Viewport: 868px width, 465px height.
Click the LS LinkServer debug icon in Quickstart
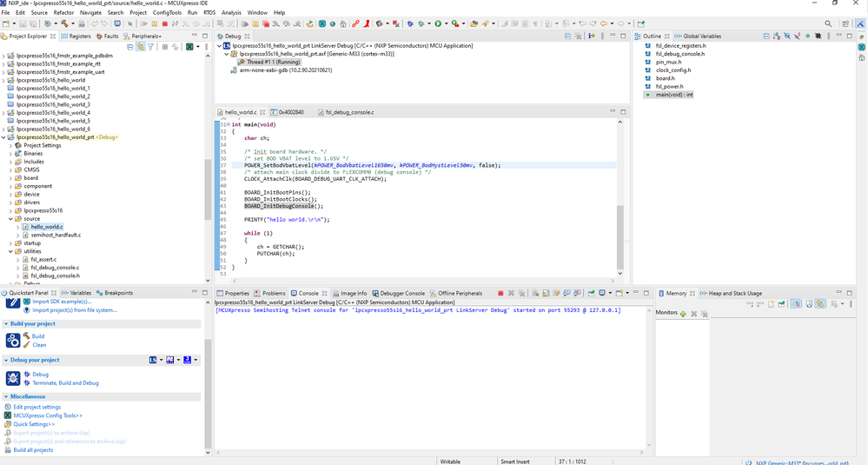[x=153, y=360]
